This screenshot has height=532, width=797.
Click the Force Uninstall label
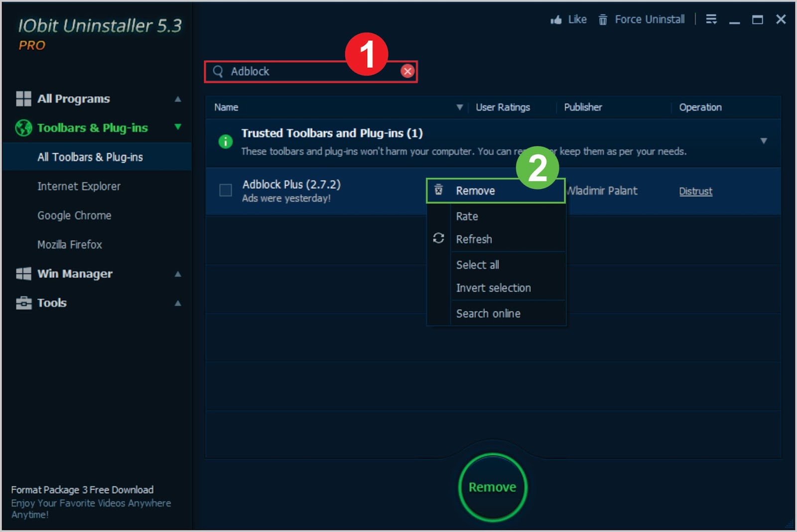650,19
